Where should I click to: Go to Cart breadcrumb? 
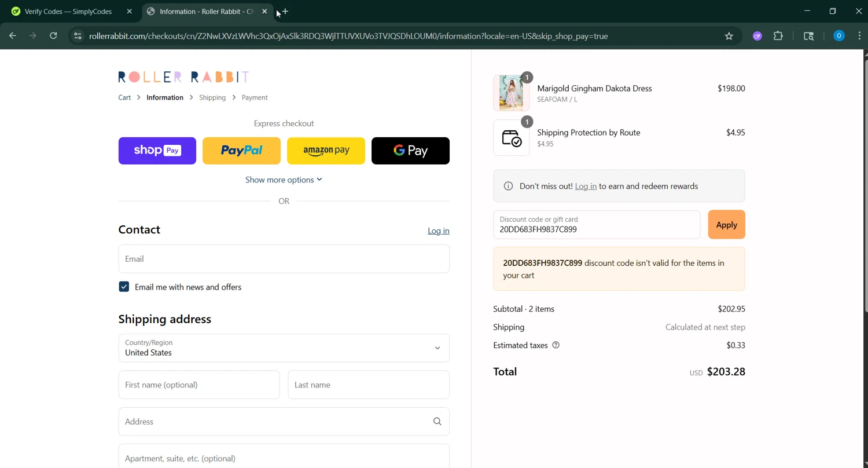coord(124,97)
